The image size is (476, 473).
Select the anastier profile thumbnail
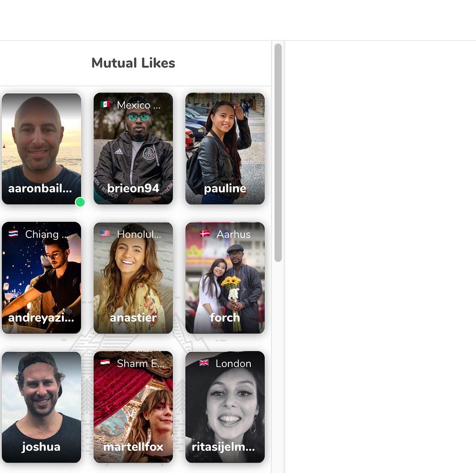point(133,277)
